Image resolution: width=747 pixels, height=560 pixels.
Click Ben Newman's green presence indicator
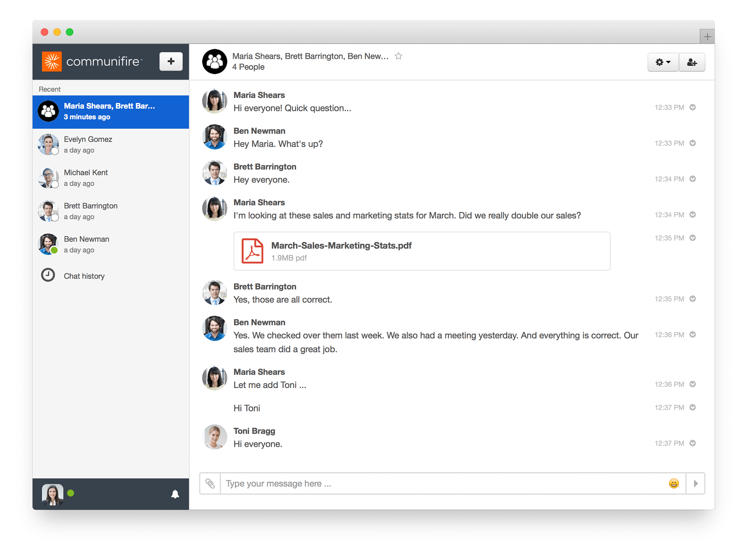coord(56,250)
